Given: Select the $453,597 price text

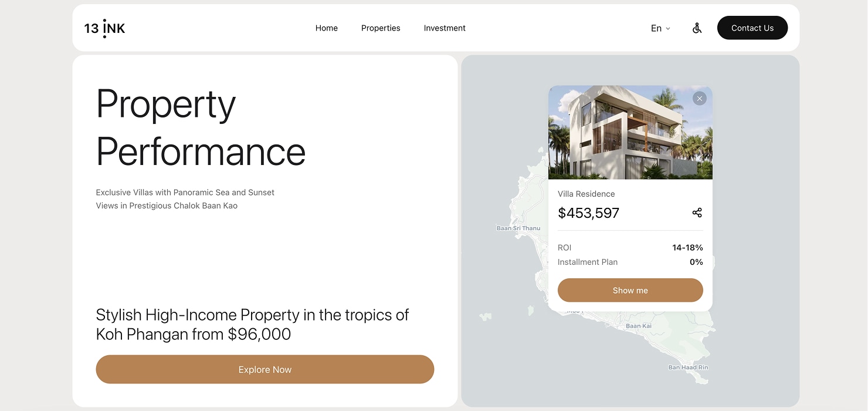Looking at the screenshot, I should pos(588,213).
